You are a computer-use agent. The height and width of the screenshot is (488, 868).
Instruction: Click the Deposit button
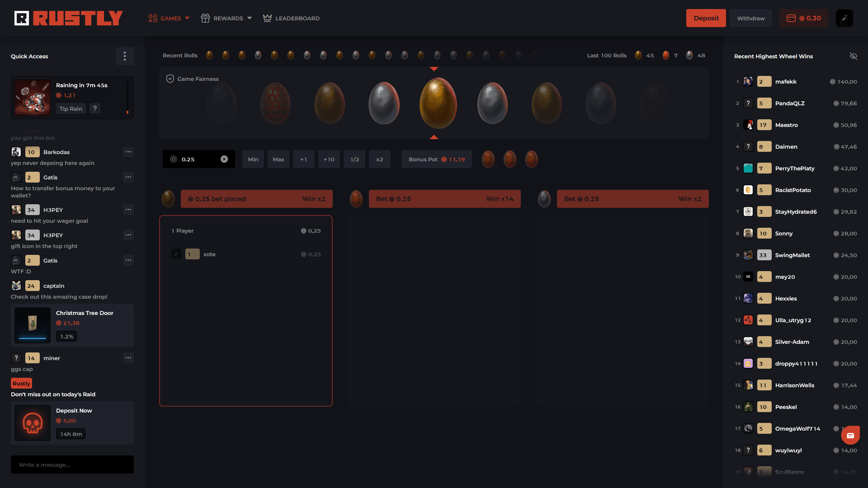click(706, 18)
